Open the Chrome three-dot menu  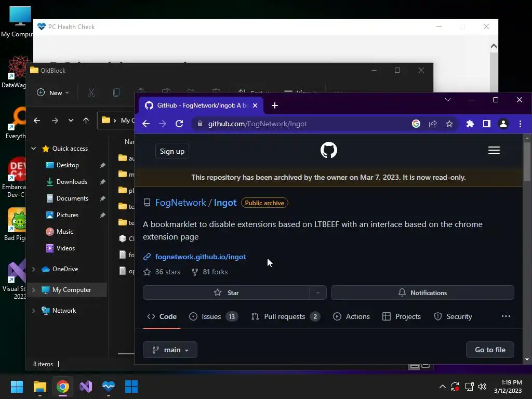pos(520,124)
